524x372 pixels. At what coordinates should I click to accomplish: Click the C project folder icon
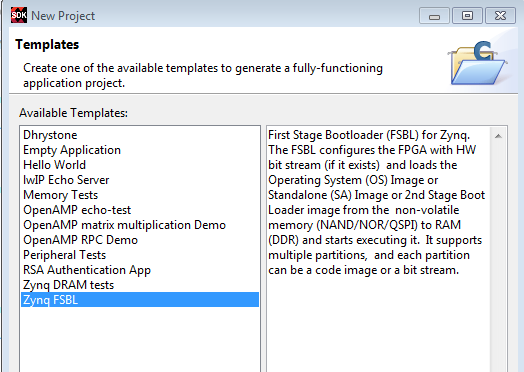(478, 64)
